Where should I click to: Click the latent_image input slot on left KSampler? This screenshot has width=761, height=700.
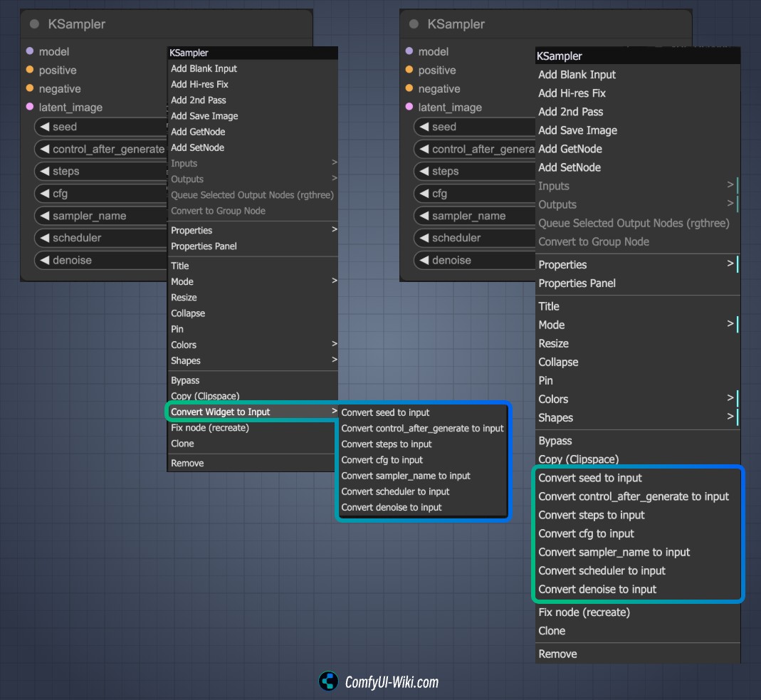coord(30,107)
